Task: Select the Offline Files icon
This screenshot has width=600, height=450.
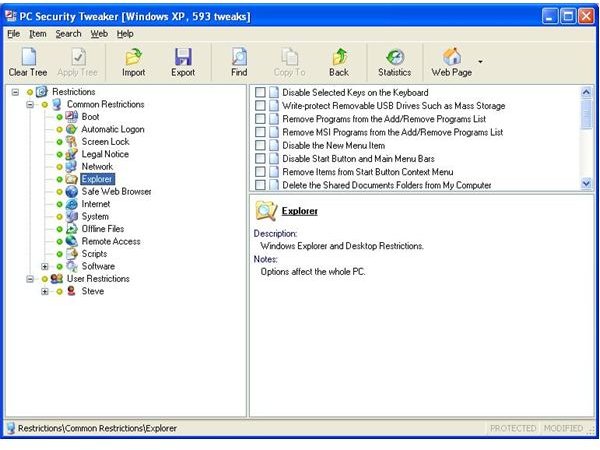Action: [72, 229]
